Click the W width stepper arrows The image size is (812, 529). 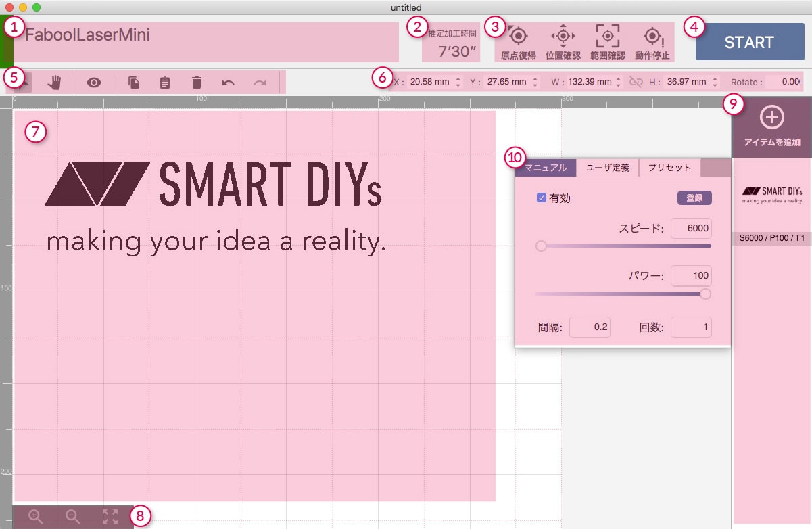[x=618, y=82]
